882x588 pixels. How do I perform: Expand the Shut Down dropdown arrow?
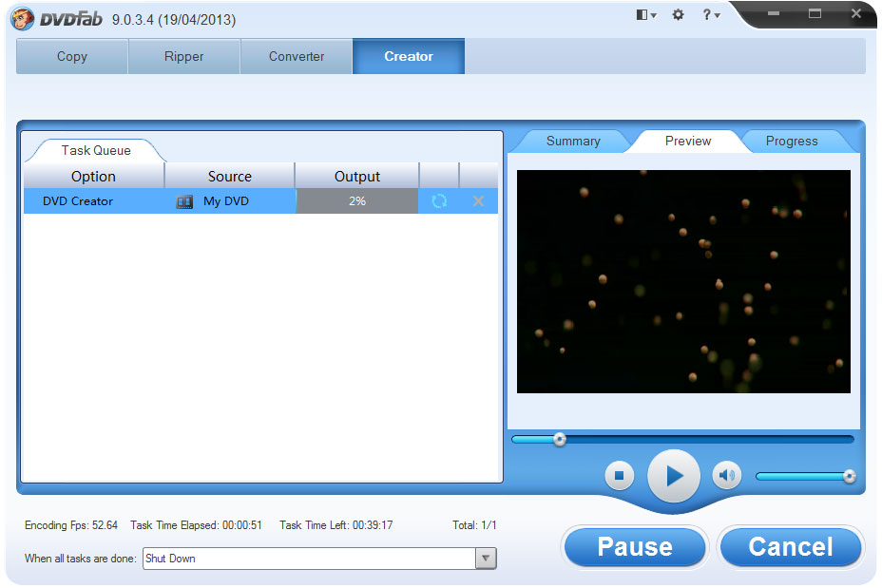[x=486, y=559]
